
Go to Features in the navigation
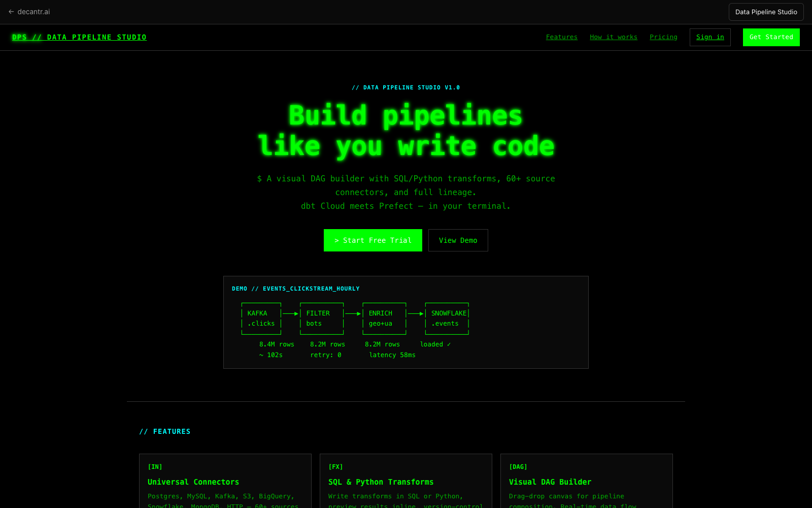point(561,37)
